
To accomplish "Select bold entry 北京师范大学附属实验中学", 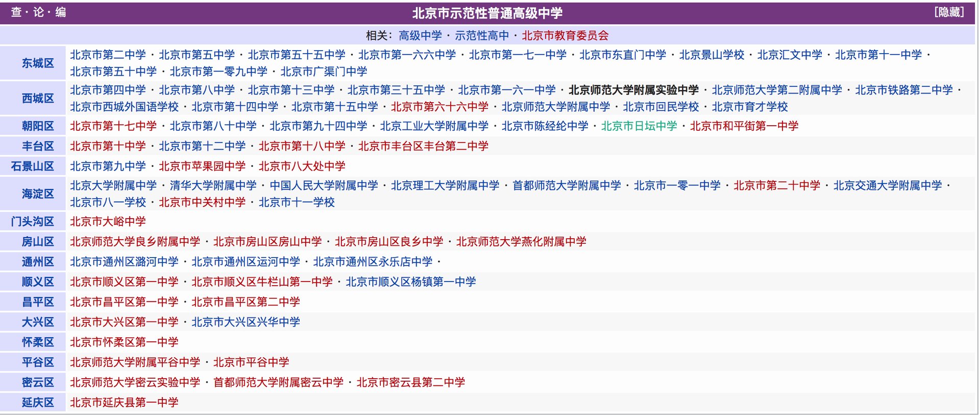I will tap(633, 90).
